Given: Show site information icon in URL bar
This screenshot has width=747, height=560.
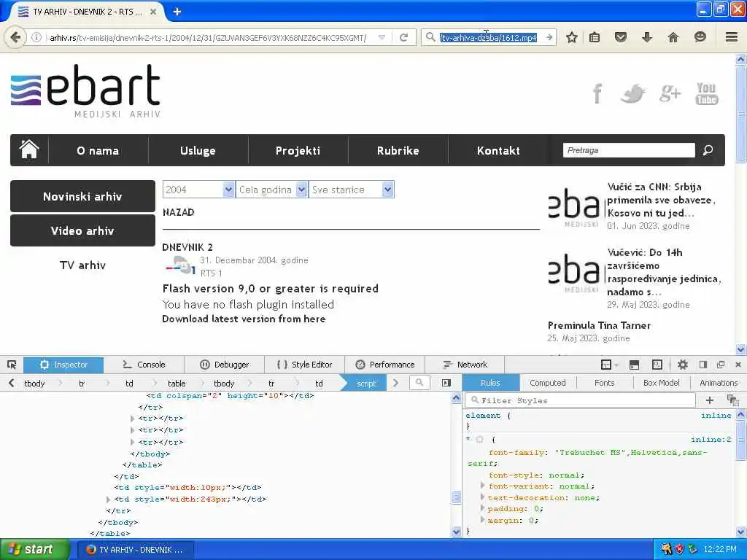Looking at the screenshot, I should [x=36, y=37].
